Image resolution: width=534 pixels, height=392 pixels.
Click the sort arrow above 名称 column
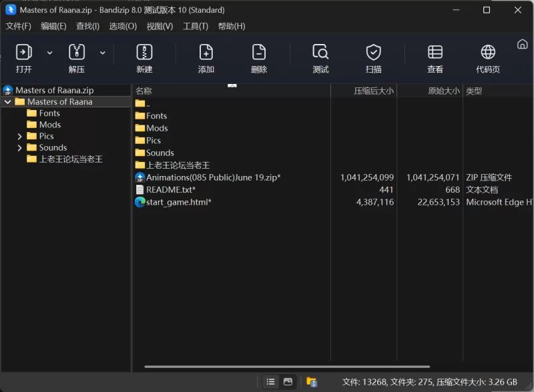coord(232,86)
